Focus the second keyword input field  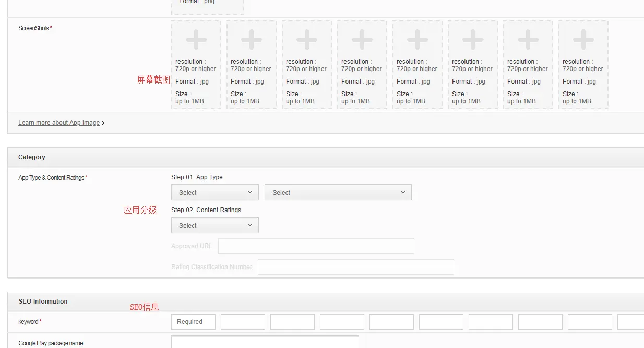click(x=243, y=322)
